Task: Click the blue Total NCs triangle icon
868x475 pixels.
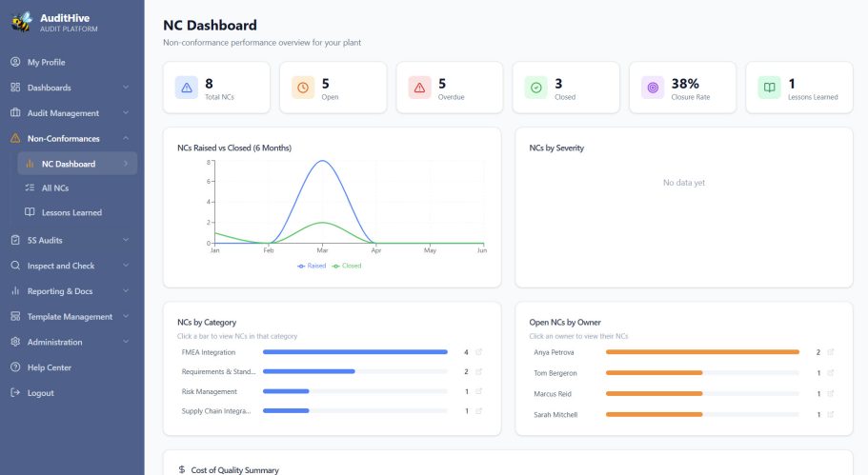Action: click(x=187, y=88)
